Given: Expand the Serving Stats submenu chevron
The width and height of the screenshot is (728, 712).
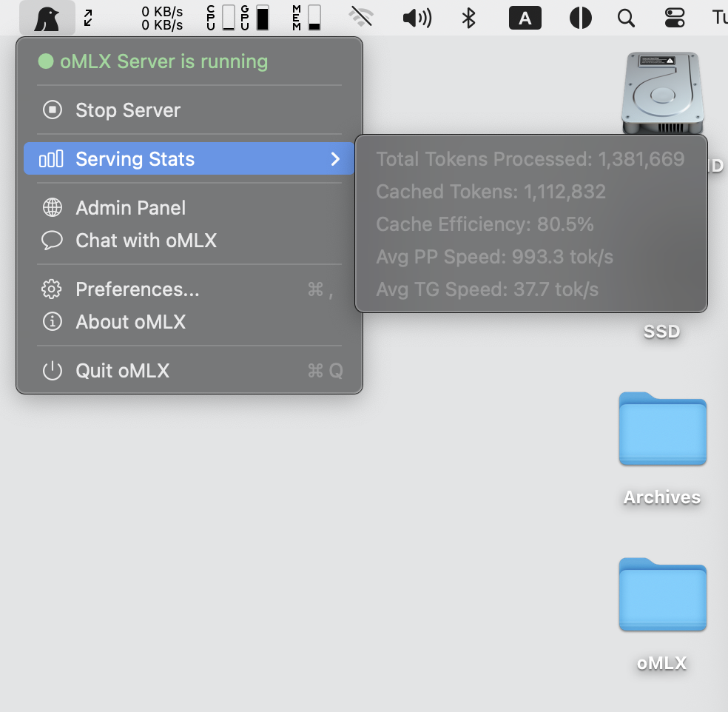Looking at the screenshot, I should click(334, 158).
